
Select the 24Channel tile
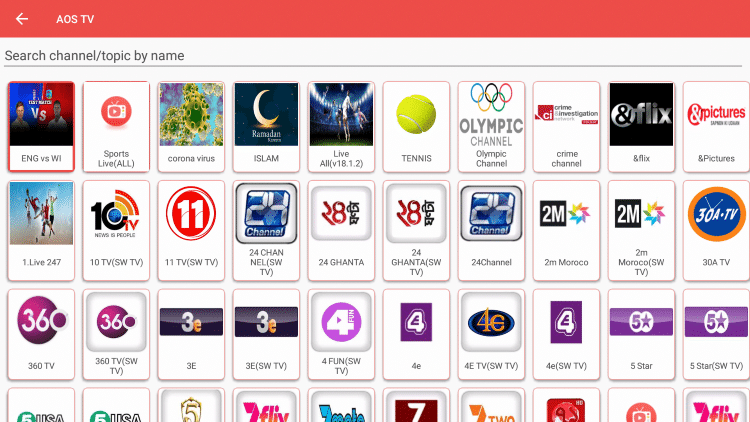(x=491, y=230)
